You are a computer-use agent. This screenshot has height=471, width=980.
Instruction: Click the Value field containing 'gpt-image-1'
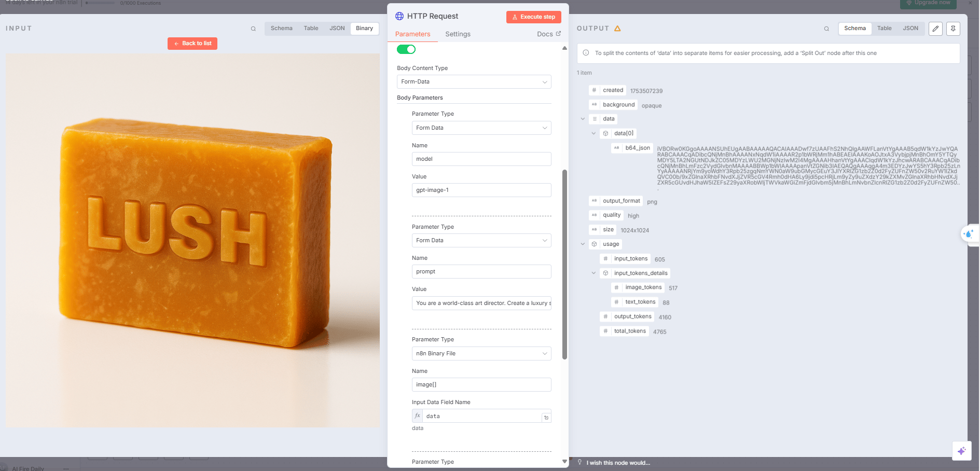[481, 190]
